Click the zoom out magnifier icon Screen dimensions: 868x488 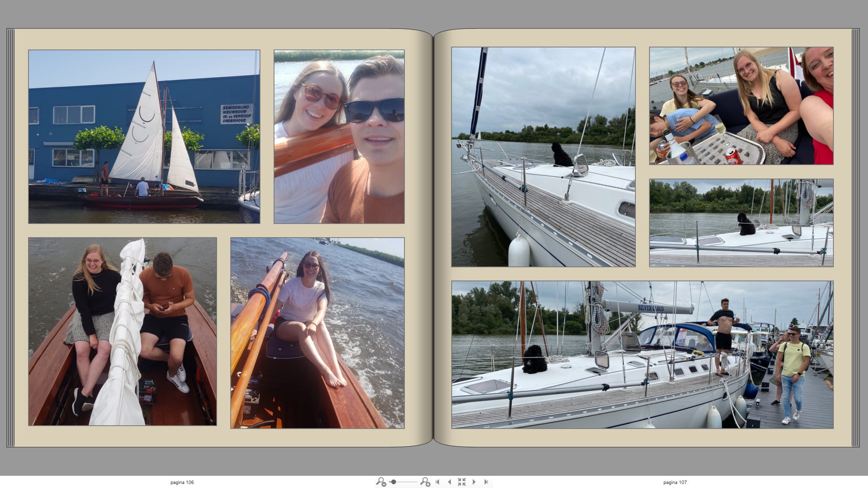pos(381,482)
